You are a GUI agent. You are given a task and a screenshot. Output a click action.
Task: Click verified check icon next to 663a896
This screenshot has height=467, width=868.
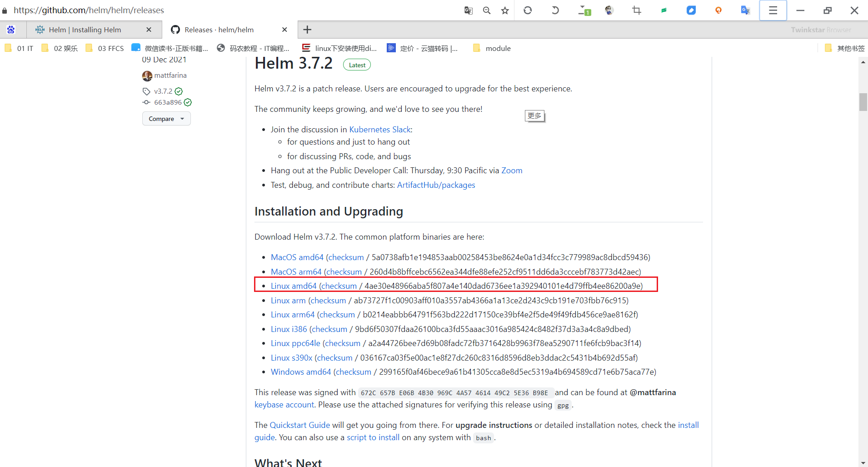pos(188,102)
